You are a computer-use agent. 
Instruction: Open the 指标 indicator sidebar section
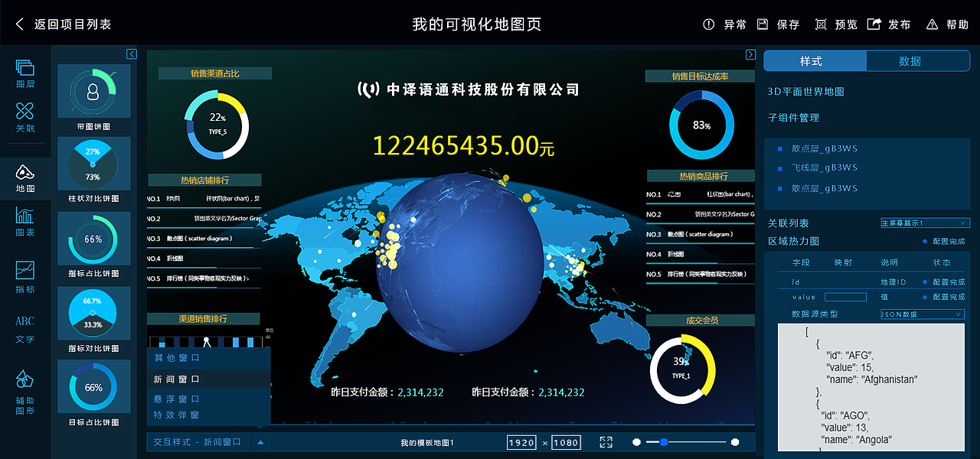pos(25,277)
